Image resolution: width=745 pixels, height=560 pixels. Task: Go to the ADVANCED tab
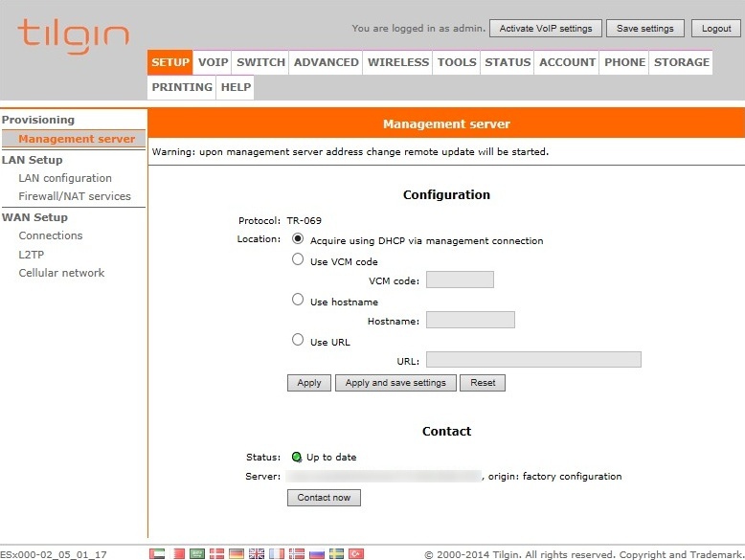(x=326, y=62)
